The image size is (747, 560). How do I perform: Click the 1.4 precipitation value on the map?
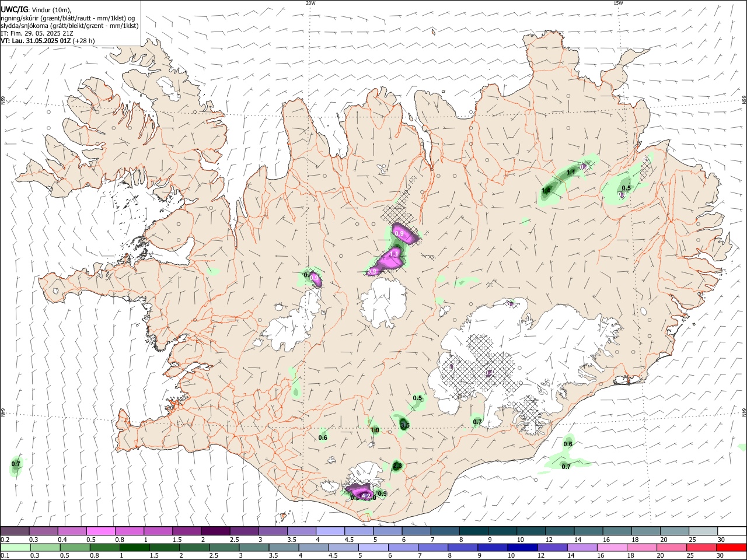point(546,191)
